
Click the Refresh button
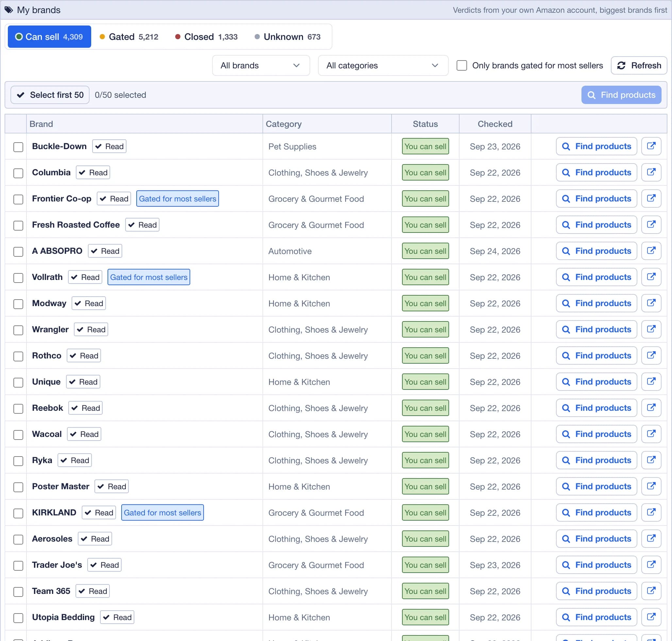pos(639,65)
